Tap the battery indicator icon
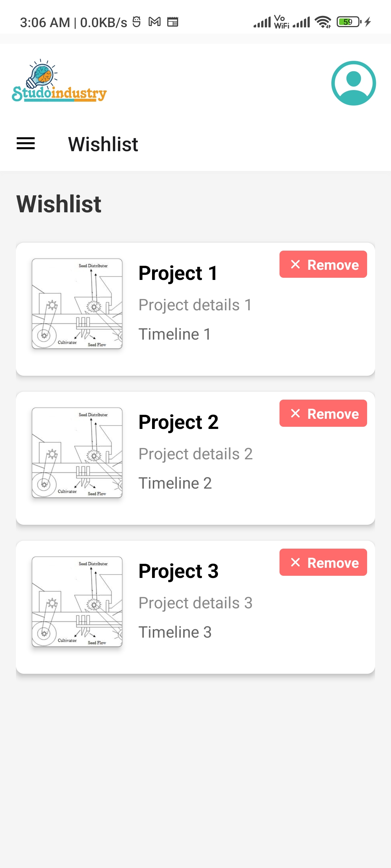 (349, 22)
